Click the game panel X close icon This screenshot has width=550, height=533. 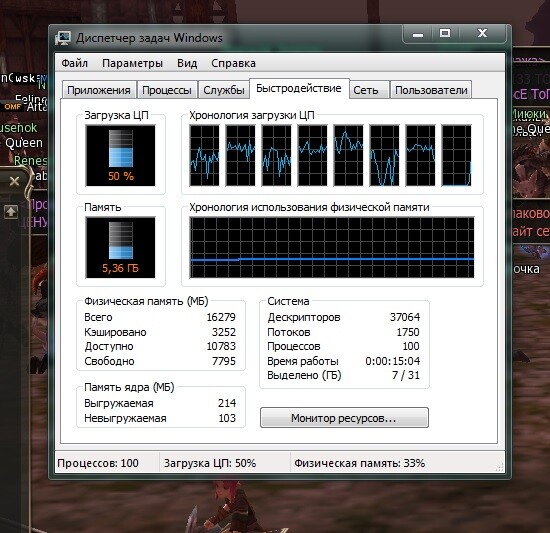click(x=14, y=181)
